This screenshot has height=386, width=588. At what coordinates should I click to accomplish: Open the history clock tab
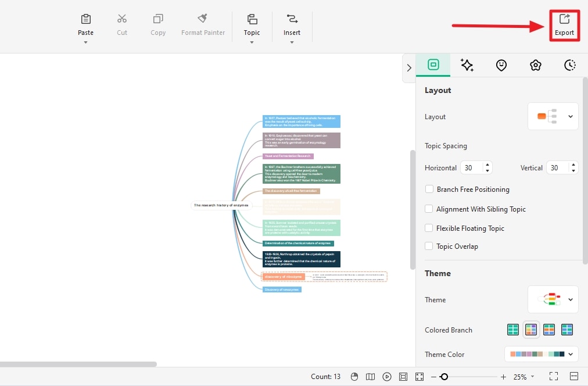[x=569, y=65]
